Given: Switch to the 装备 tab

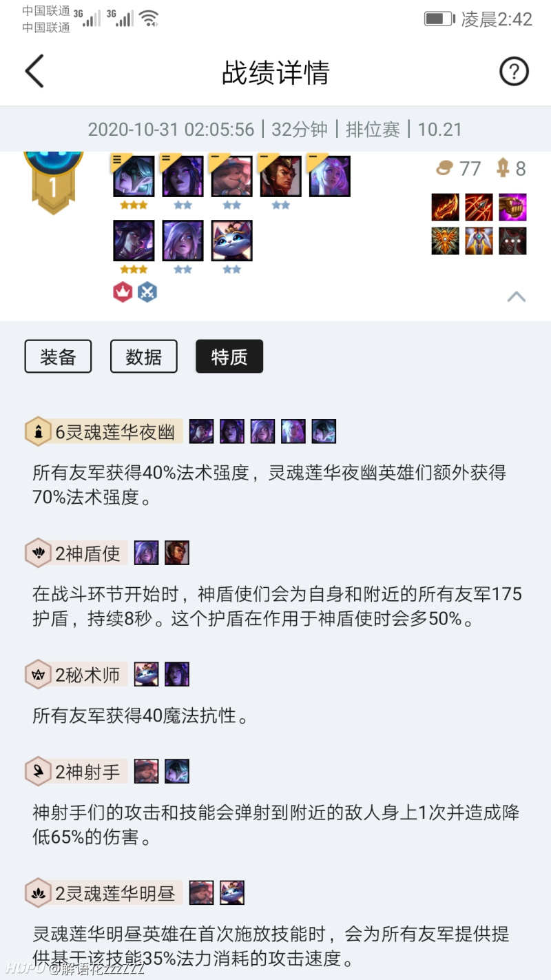Looking at the screenshot, I should [58, 357].
